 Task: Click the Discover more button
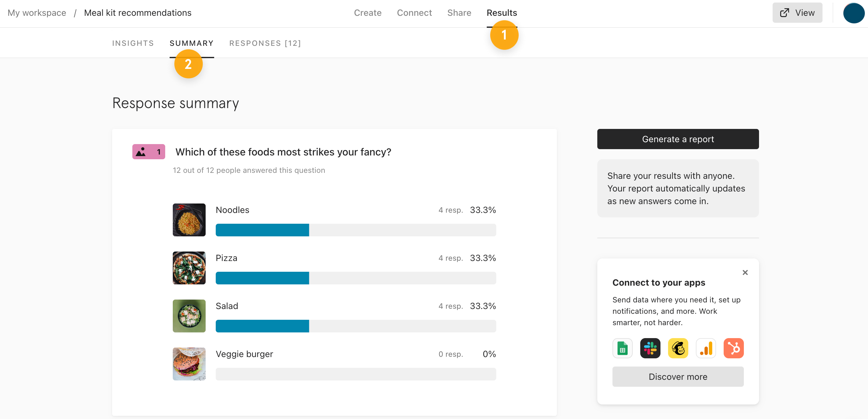pyautogui.click(x=678, y=377)
